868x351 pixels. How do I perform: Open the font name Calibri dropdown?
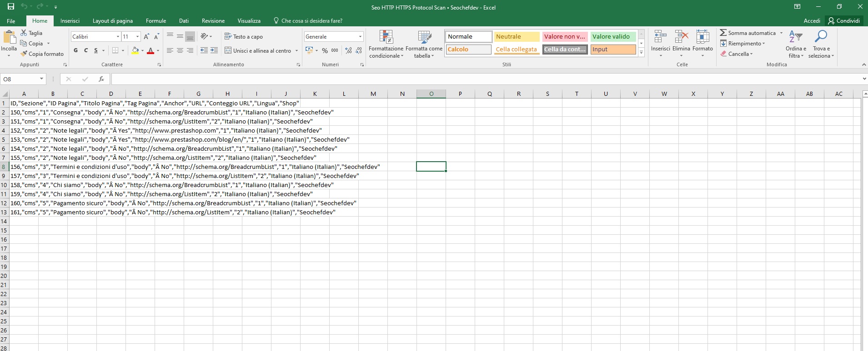pyautogui.click(x=118, y=36)
